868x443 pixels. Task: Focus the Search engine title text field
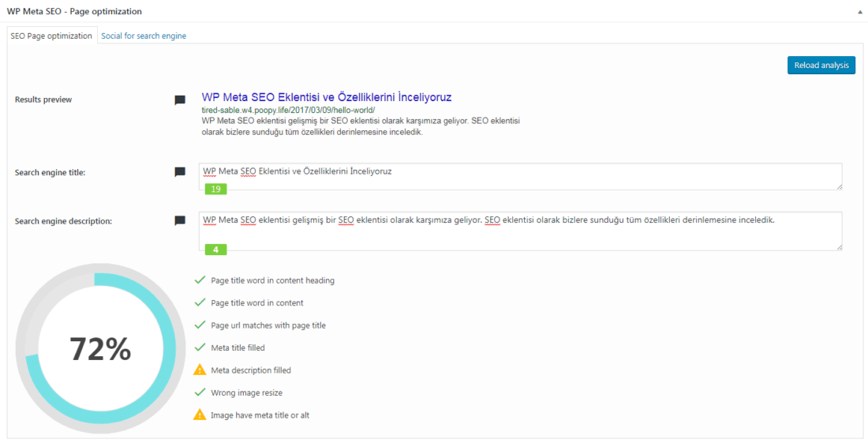coord(520,177)
